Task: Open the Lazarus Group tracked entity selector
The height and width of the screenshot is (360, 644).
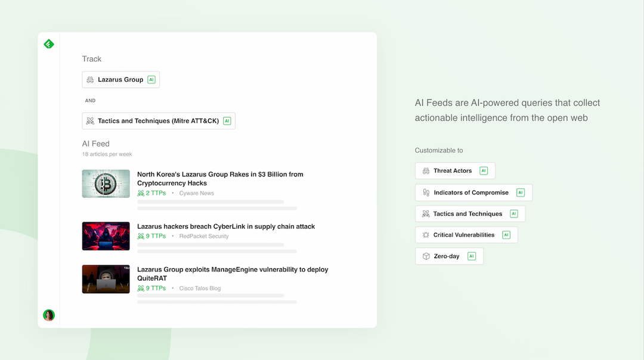Action: coord(120,79)
